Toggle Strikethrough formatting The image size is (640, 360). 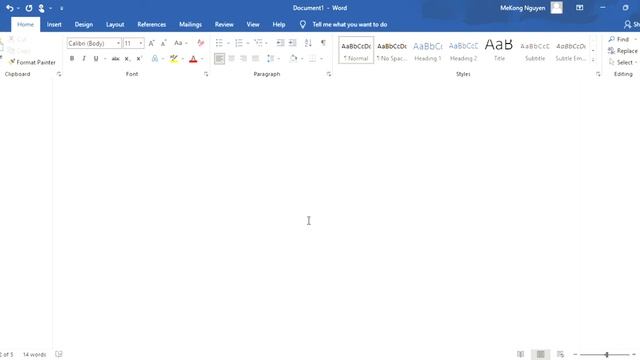coord(116,58)
